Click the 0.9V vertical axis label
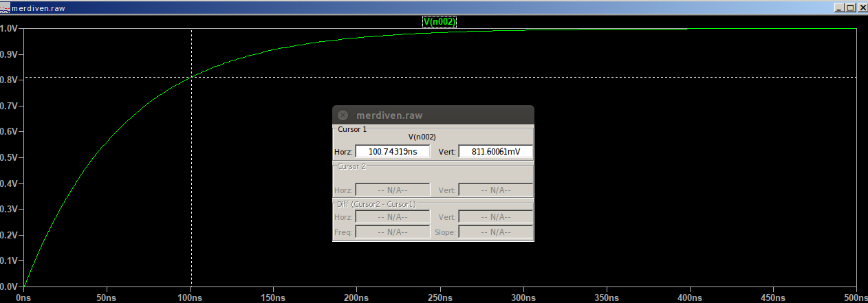Screen dimensions: 868x303 click(x=8, y=54)
